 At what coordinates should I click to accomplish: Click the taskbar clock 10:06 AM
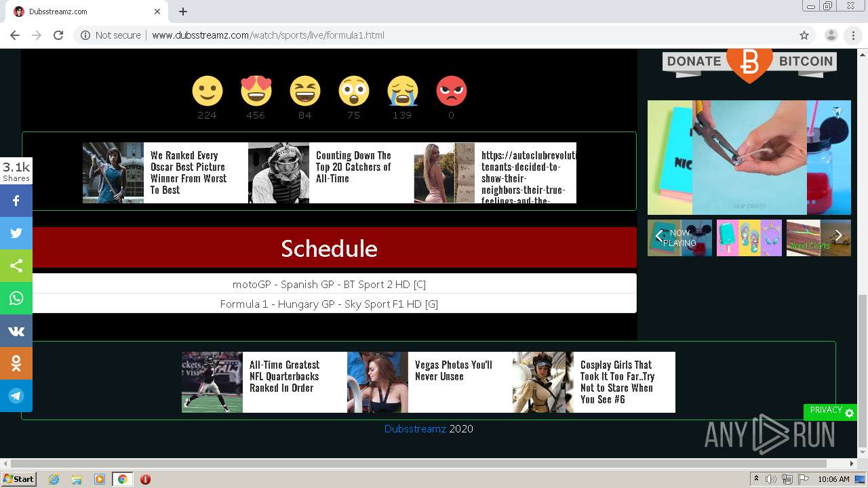click(x=833, y=479)
